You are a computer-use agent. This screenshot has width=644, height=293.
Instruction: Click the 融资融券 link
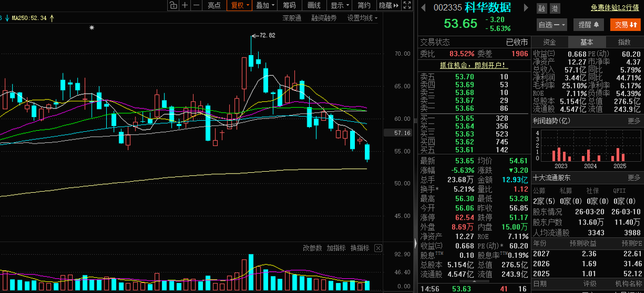click(x=324, y=18)
